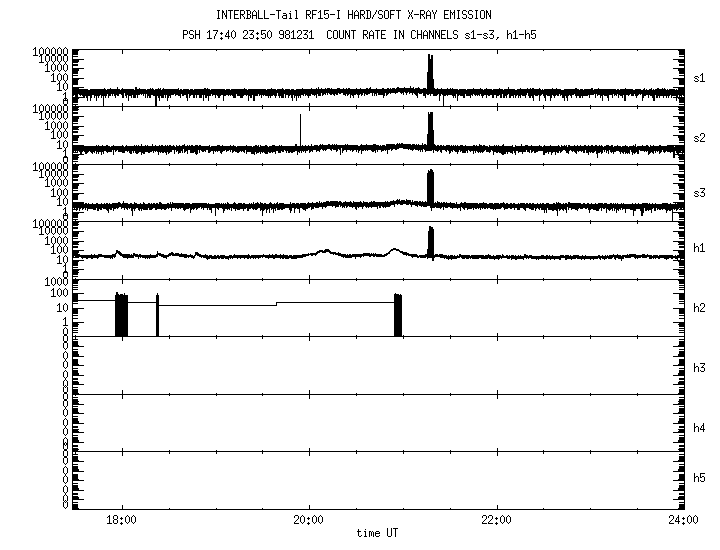Click the h5 channel label
The height and width of the screenshot is (550, 720).
700,478
